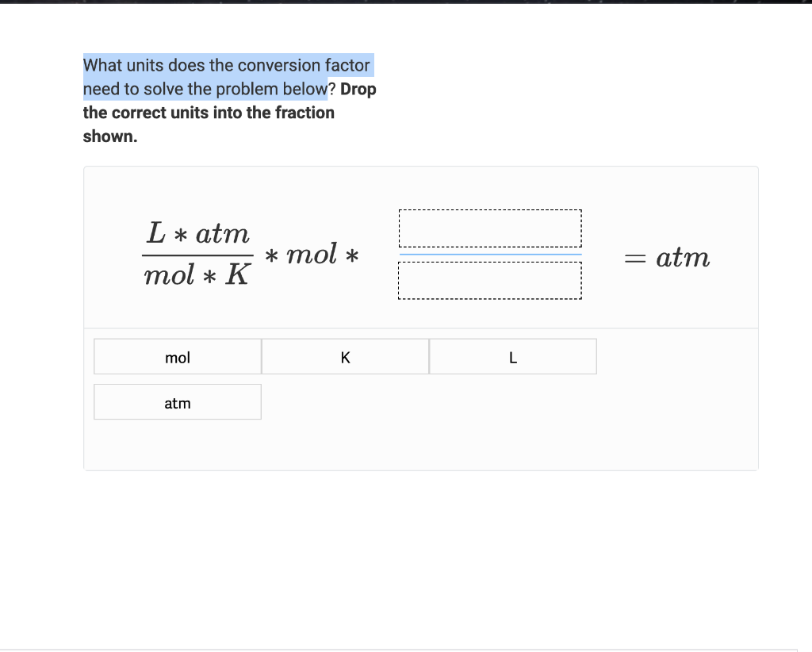The height and width of the screenshot is (652, 812).
Task: Click the numerator drop zone box
Action: tap(489, 228)
